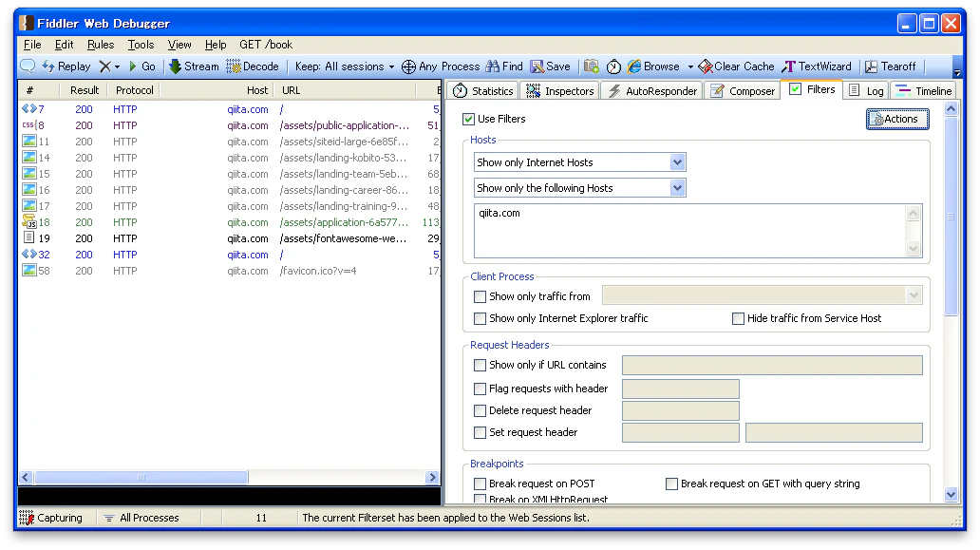This screenshot has height=550, width=980.
Task: Open Keep: All sessions dropdown
Action: coord(345,66)
